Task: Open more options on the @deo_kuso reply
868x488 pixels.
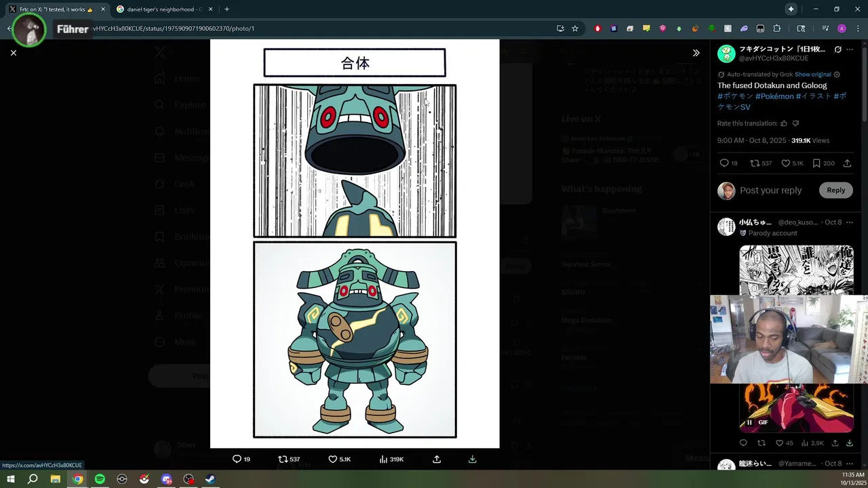Action: [850, 222]
